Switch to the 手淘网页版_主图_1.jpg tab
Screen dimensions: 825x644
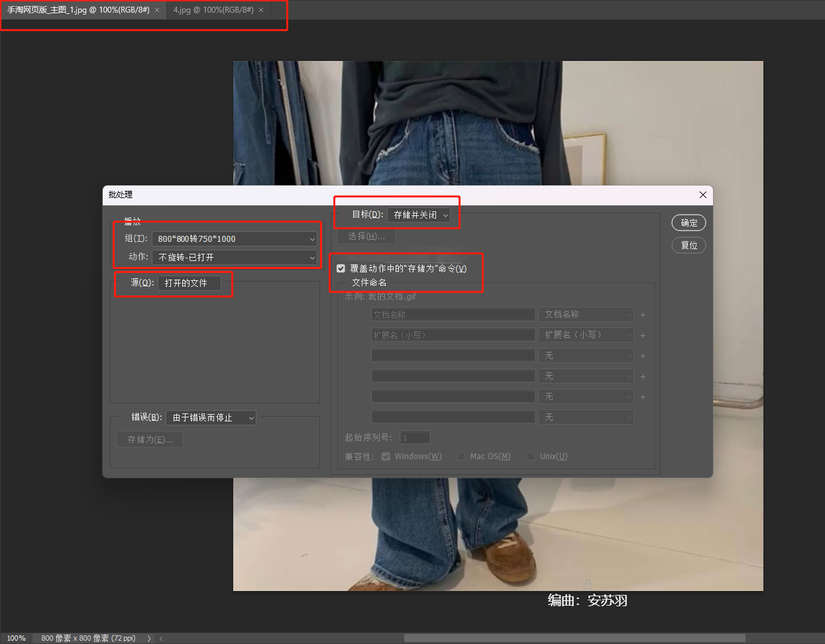pyautogui.click(x=78, y=10)
